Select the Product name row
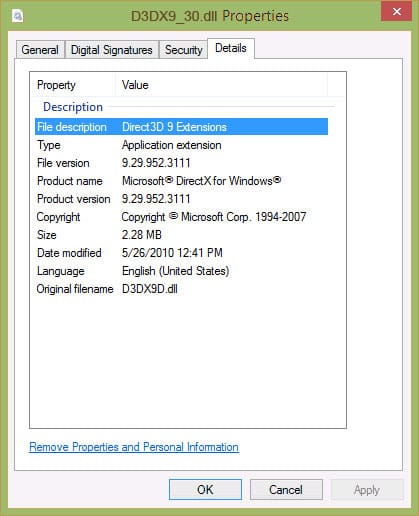Screen dimensions: 419x516 pyautogui.click(x=181, y=181)
